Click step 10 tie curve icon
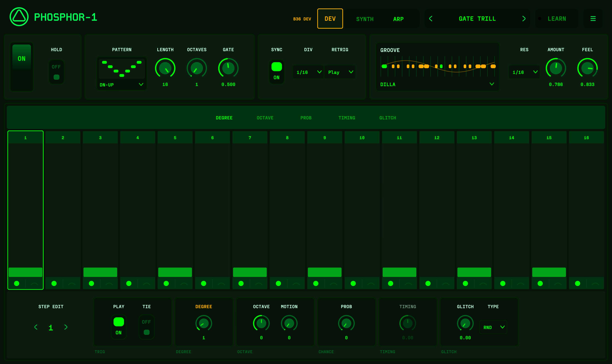The image size is (612, 364). coord(371,284)
